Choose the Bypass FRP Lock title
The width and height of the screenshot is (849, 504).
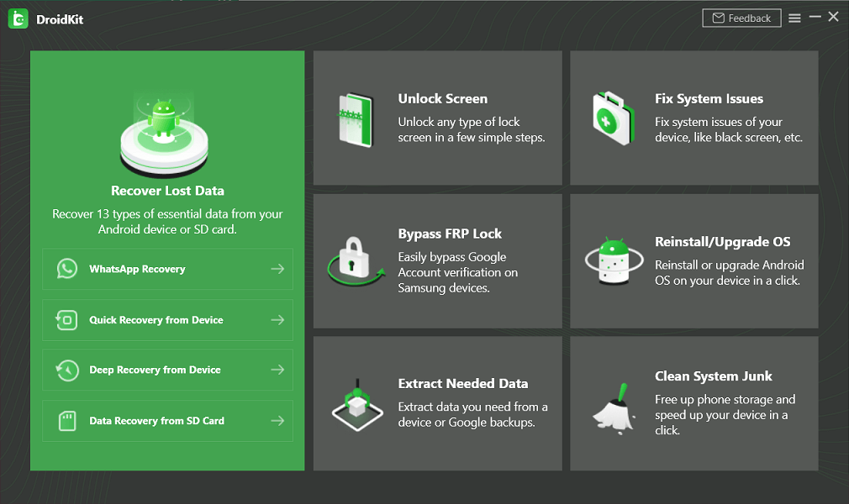tap(450, 234)
